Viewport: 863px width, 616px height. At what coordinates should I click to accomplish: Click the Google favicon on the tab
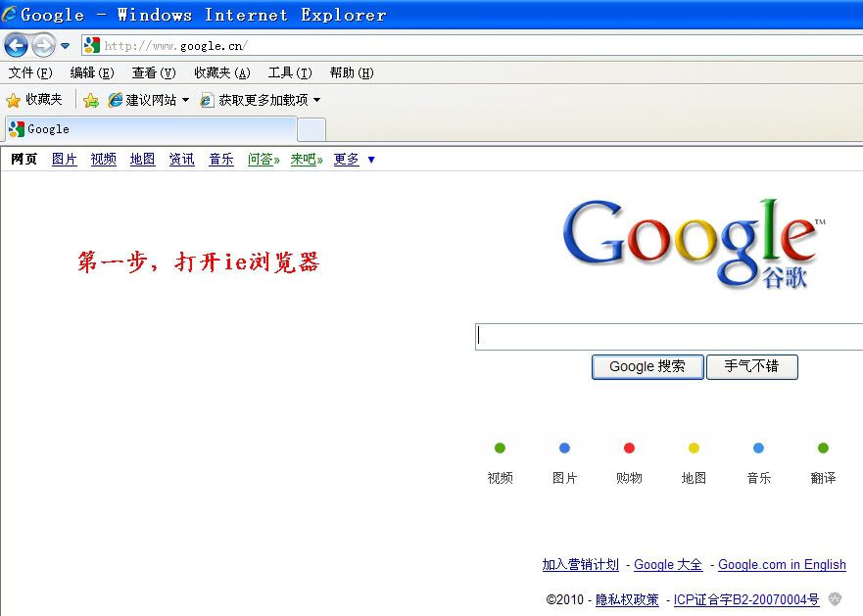pyautogui.click(x=17, y=129)
